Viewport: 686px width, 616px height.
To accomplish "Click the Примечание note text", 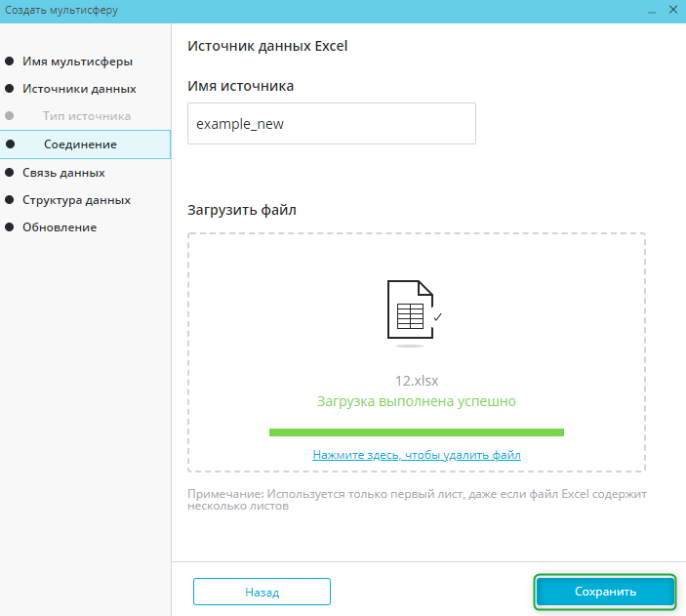I will tap(417, 500).
